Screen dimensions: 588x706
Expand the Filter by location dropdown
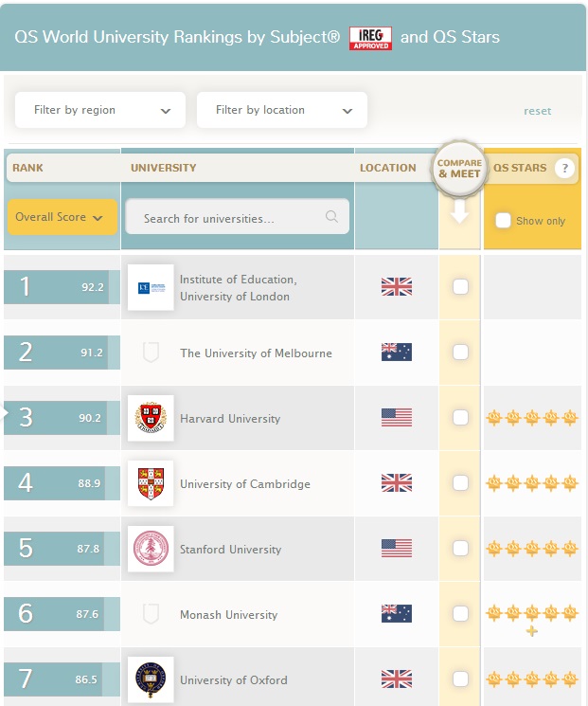281,110
